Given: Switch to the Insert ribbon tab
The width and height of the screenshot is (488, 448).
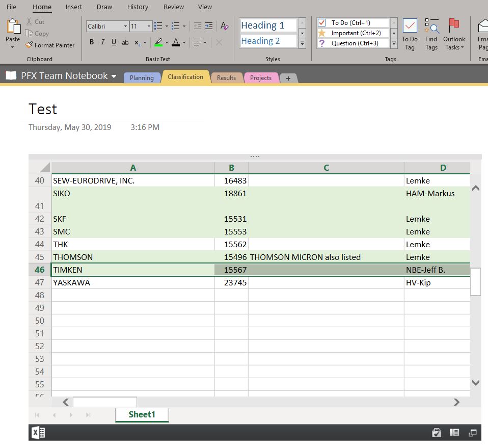Looking at the screenshot, I should tap(74, 7).
